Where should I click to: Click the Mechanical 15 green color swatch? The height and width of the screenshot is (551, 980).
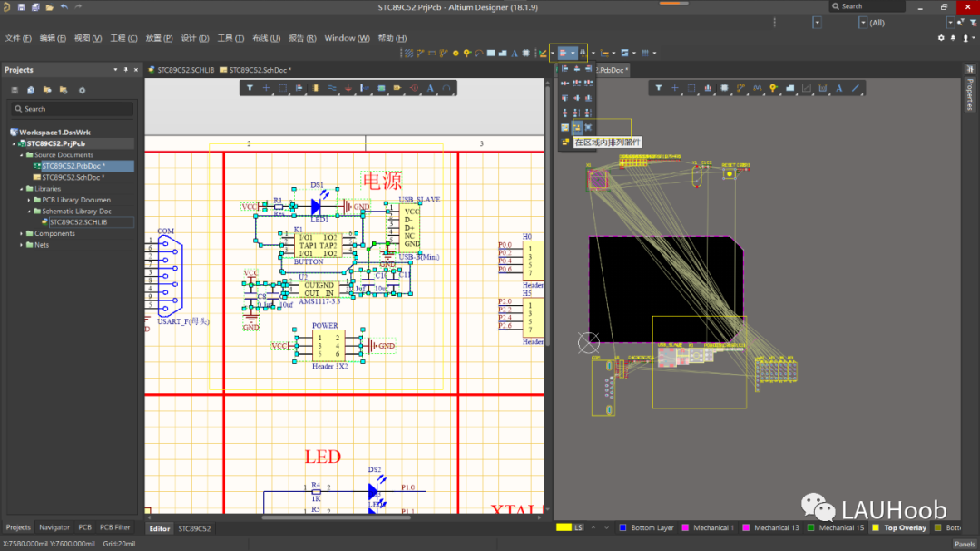pyautogui.click(x=810, y=528)
